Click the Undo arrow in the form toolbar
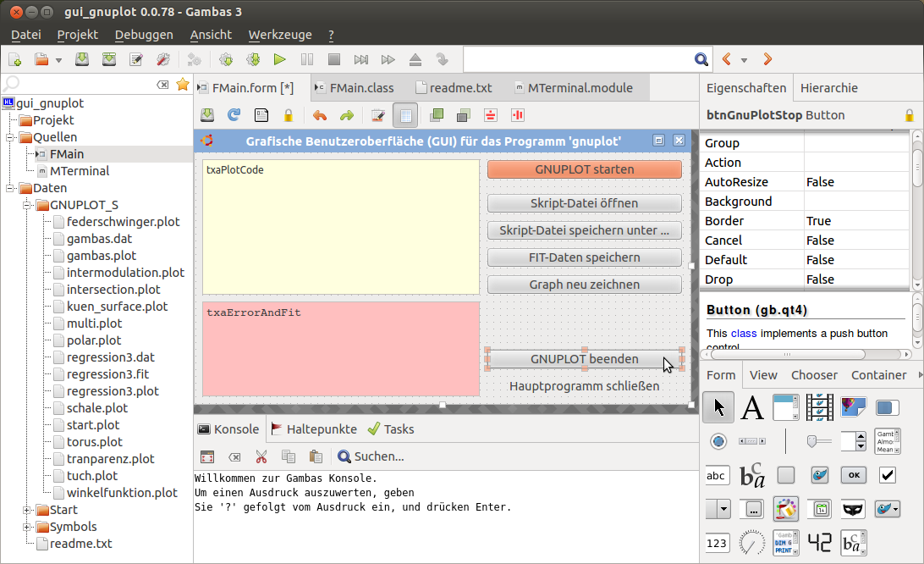924x564 pixels. pyautogui.click(x=319, y=115)
